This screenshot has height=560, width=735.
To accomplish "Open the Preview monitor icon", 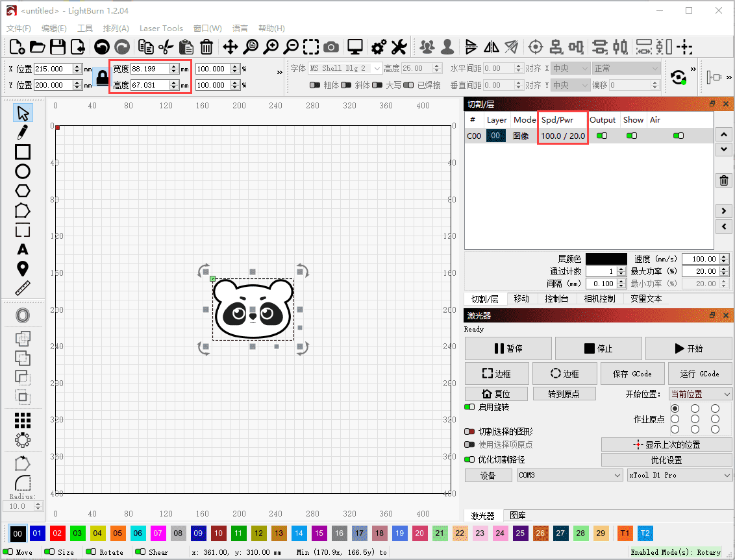I will pyautogui.click(x=355, y=47).
